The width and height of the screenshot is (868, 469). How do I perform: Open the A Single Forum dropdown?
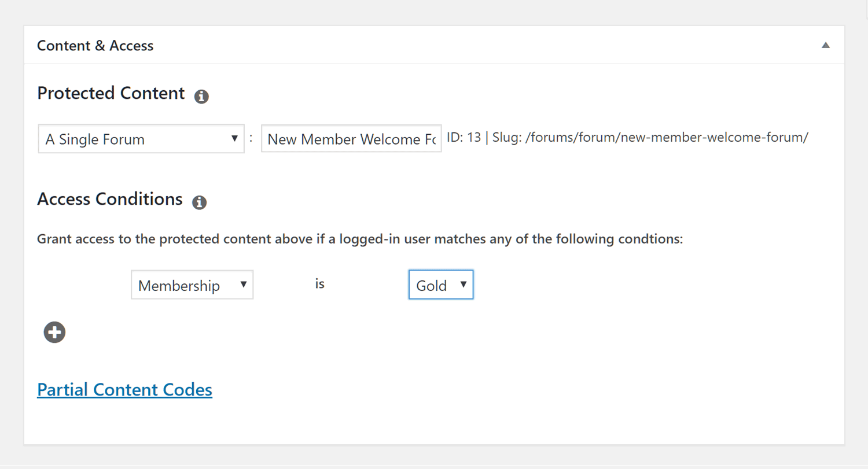141,139
